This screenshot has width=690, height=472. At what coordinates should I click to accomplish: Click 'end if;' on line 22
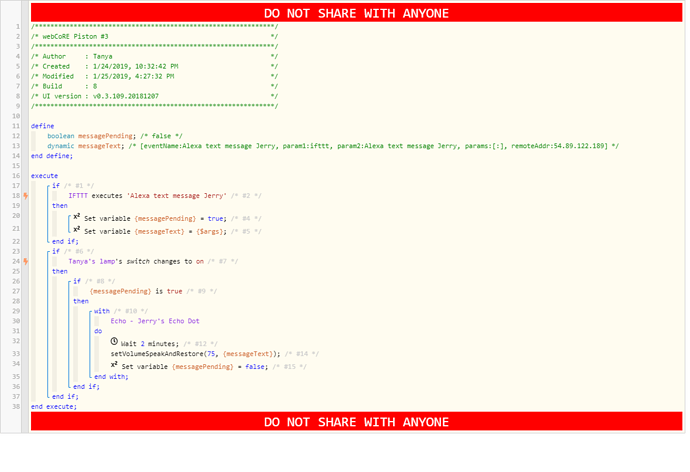tap(65, 241)
